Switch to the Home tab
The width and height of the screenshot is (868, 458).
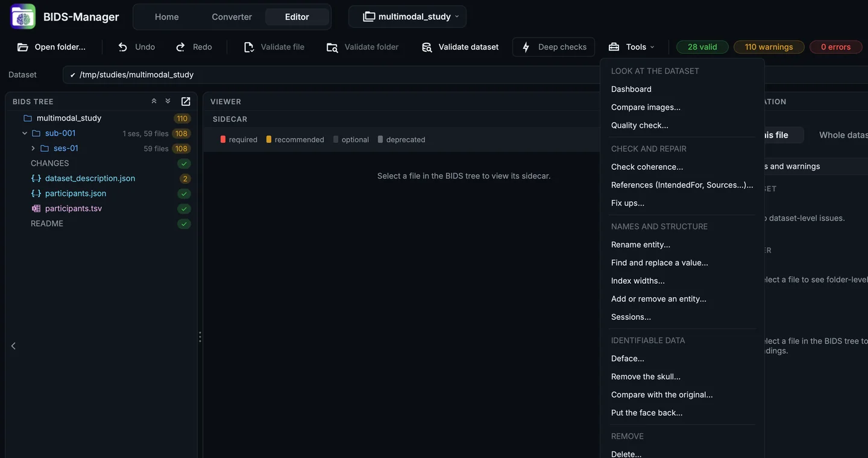[167, 17]
